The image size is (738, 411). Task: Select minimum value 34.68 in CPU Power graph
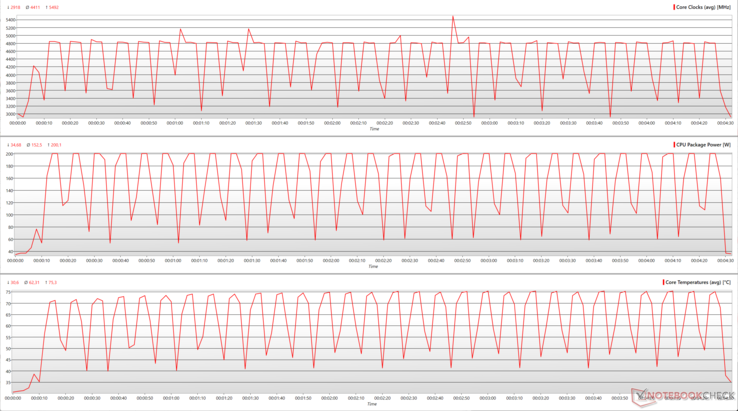14,145
